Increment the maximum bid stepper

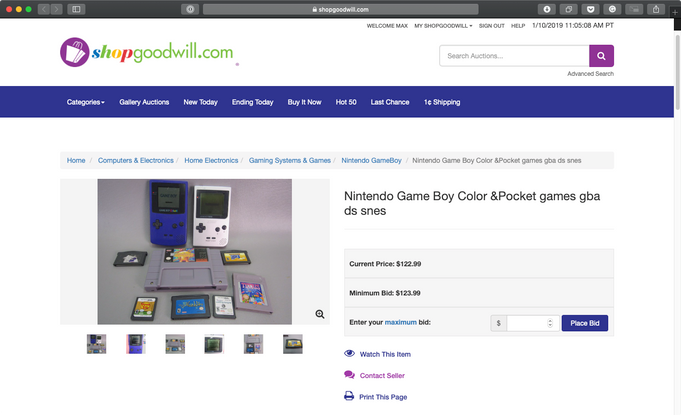(x=550, y=319)
